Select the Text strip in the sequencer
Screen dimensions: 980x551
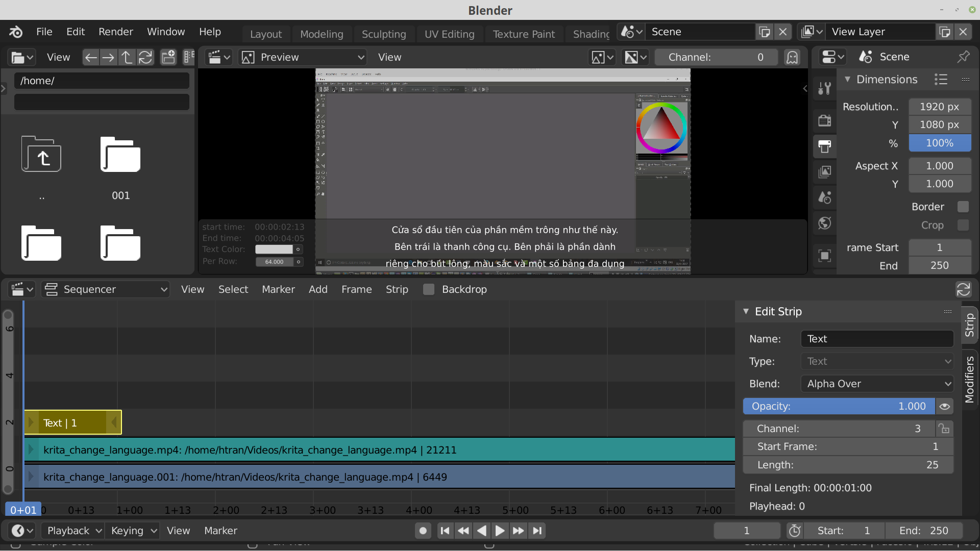click(x=72, y=422)
